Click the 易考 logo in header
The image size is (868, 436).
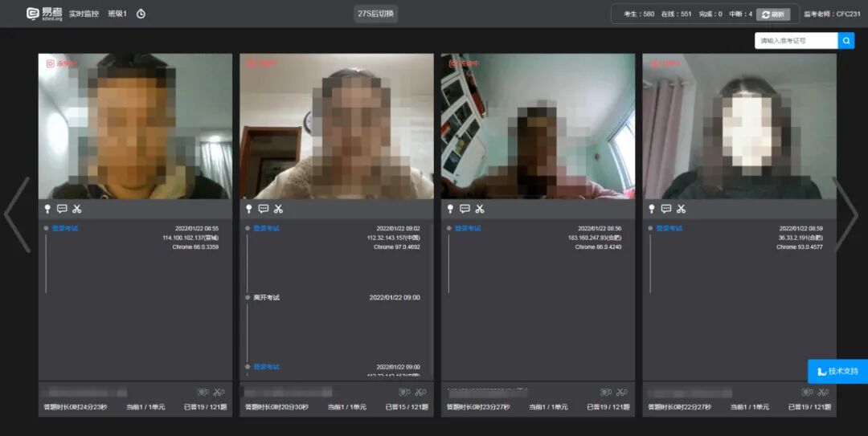[44, 14]
